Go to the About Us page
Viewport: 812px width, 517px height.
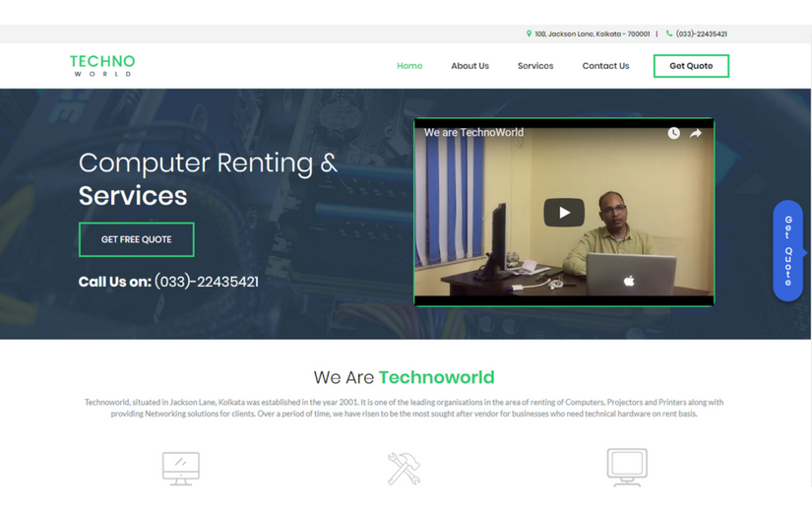click(x=469, y=66)
